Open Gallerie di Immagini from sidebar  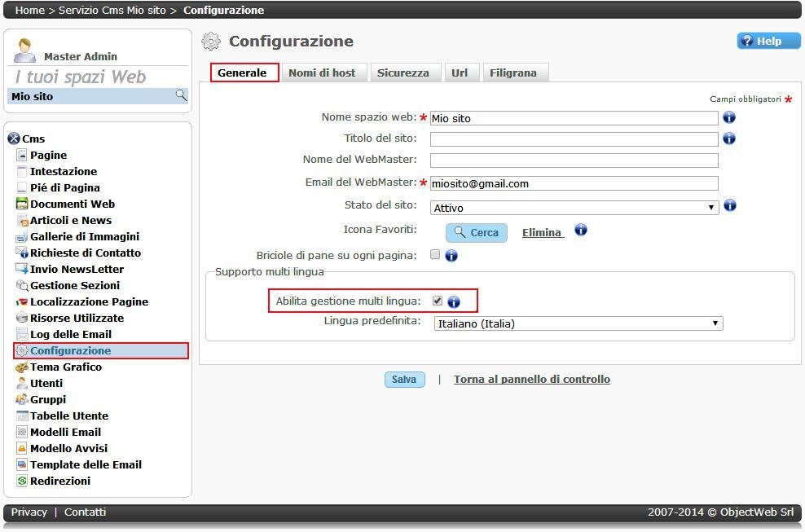coord(84,236)
